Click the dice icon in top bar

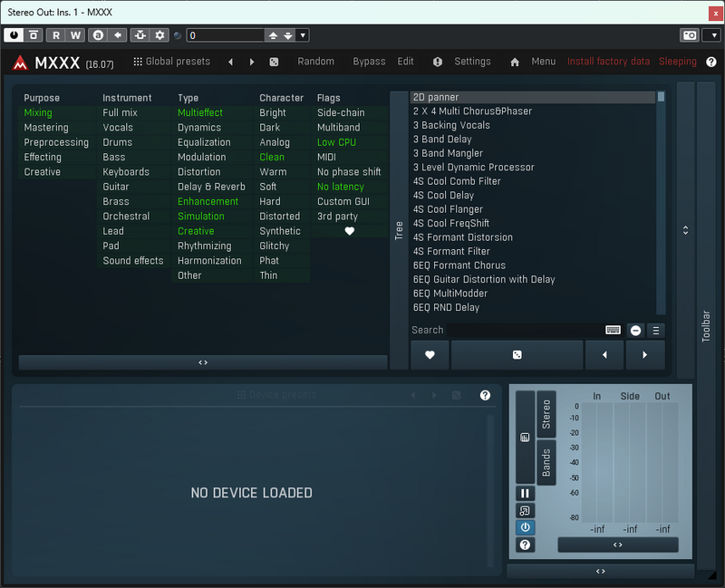[x=274, y=62]
